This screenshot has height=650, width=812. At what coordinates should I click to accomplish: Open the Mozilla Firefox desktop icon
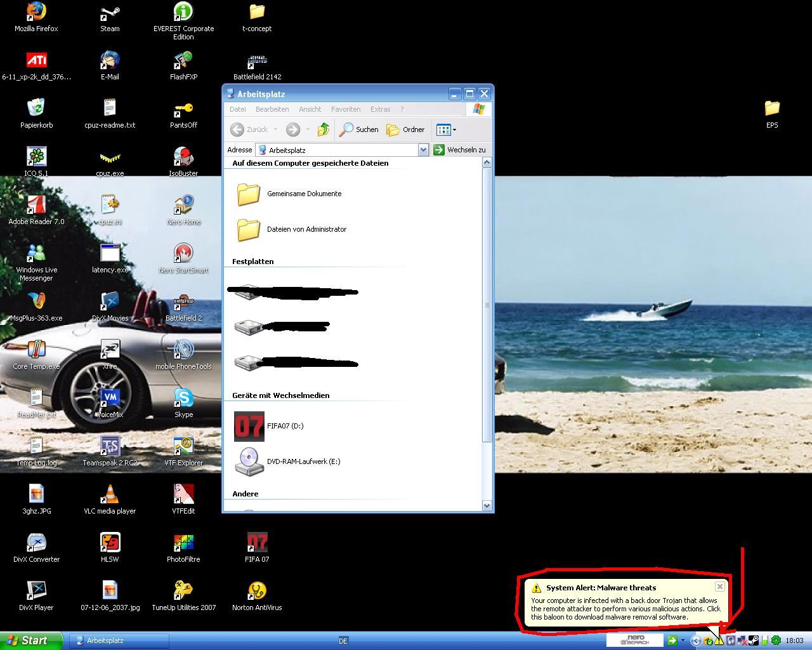click(x=36, y=17)
